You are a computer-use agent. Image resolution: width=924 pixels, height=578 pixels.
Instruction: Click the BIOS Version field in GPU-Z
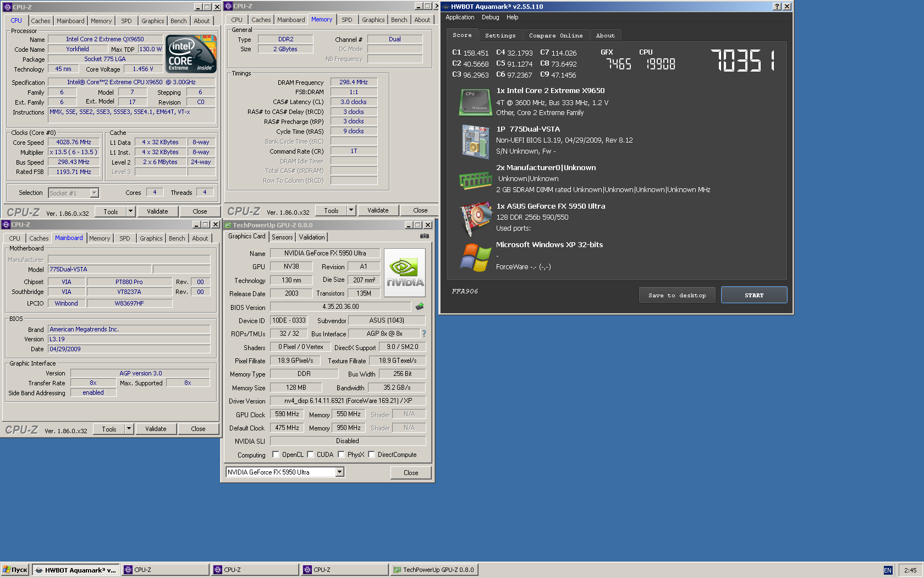click(x=340, y=307)
